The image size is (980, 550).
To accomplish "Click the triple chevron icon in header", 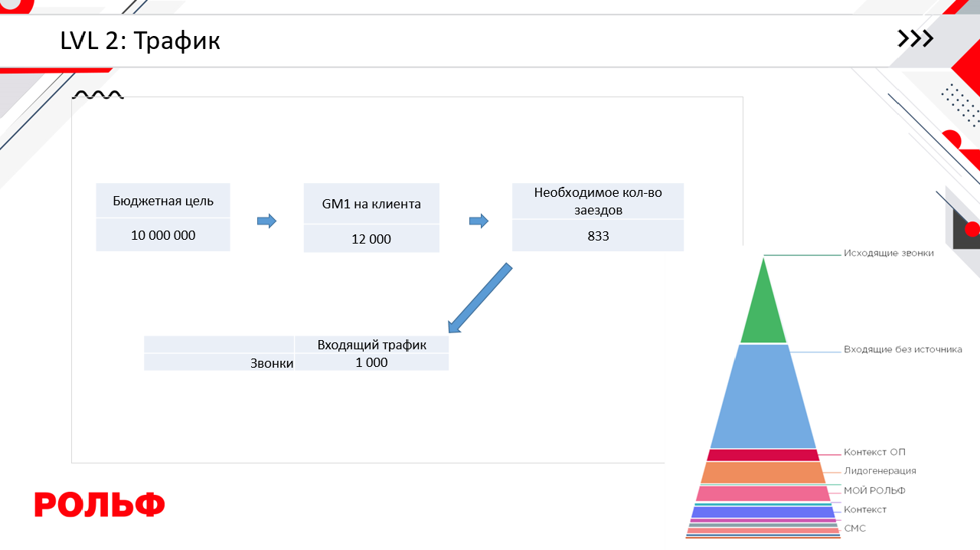I will tap(915, 39).
